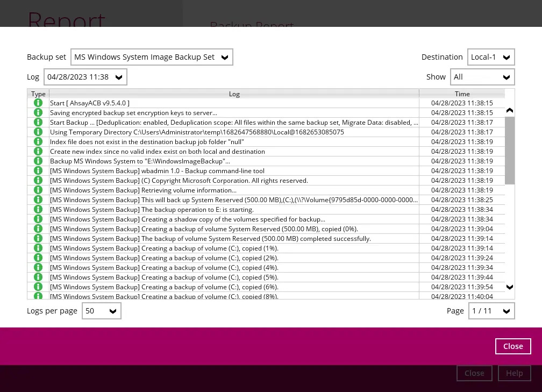The image size is (542, 392).
Task: Expand the Log date dropdown
Action: tap(85, 77)
